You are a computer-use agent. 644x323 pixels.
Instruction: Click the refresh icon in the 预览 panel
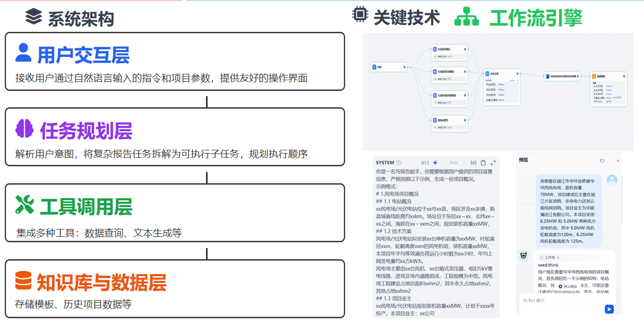(601, 161)
